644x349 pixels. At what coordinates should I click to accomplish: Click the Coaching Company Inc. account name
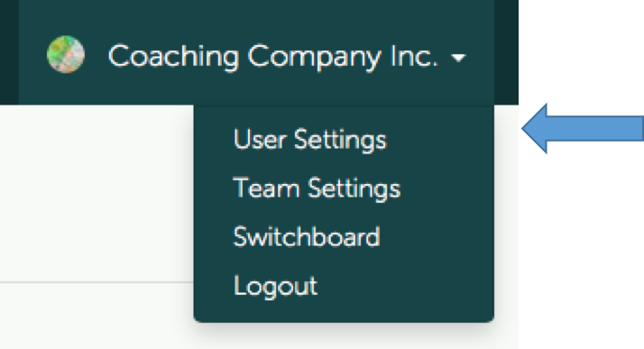point(273,56)
